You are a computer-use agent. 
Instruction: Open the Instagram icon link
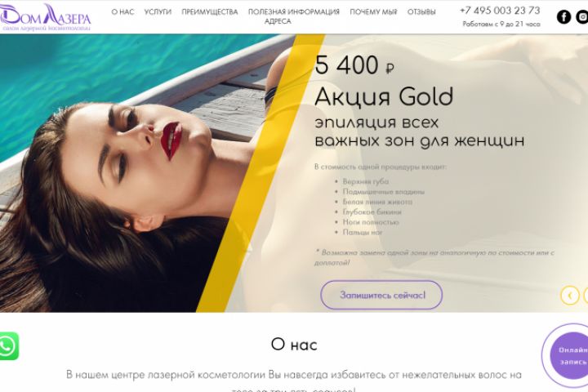click(x=582, y=17)
